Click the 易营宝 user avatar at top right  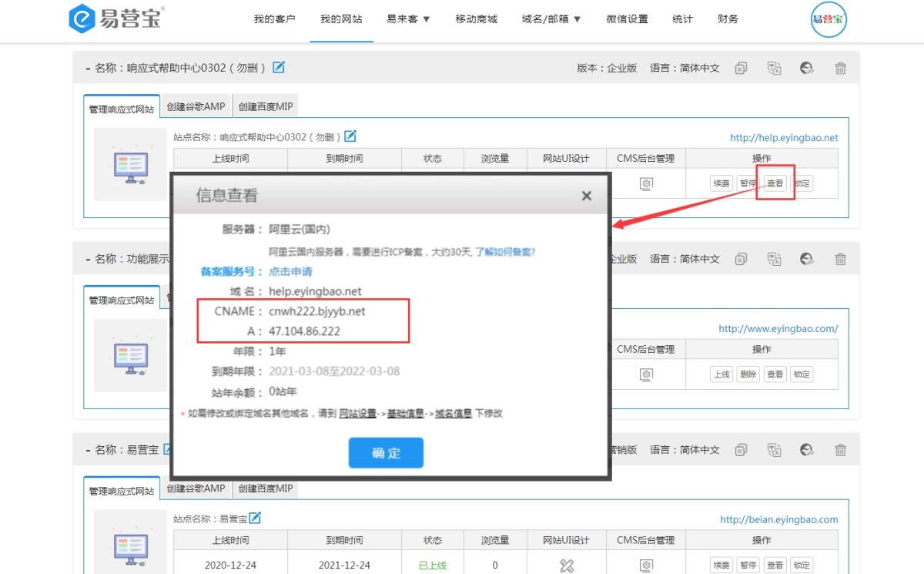tap(829, 19)
